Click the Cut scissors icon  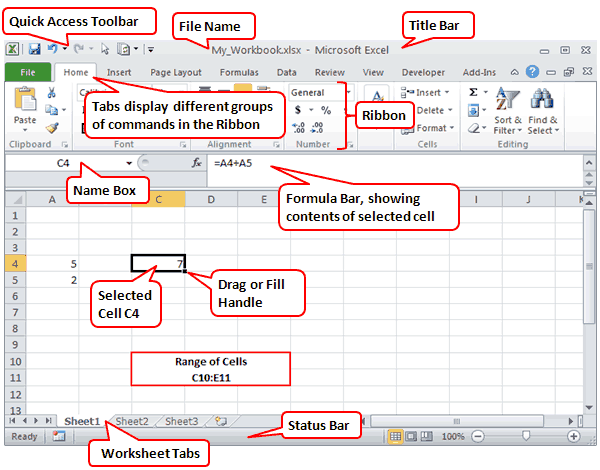[51, 92]
